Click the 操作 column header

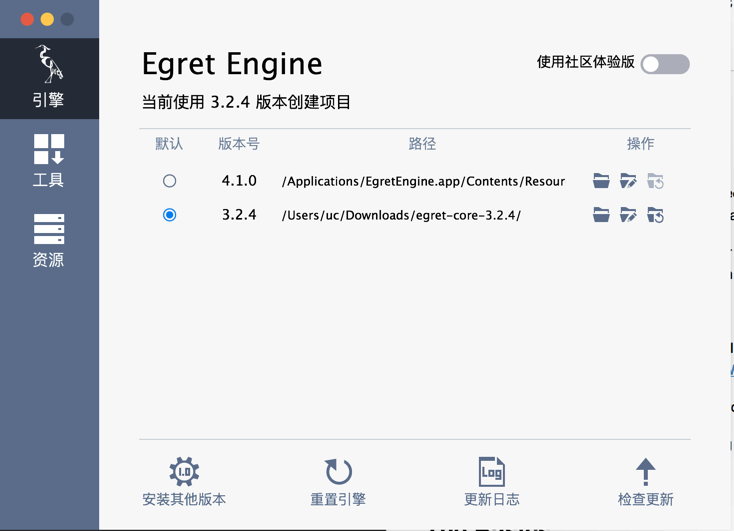(x=641, y=144)
